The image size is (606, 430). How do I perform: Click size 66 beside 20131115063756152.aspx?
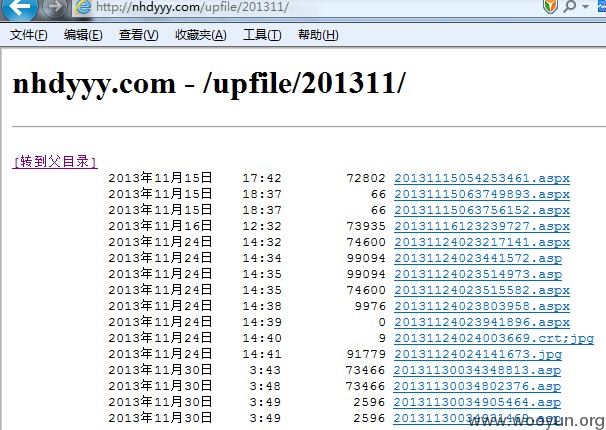click(x=378, y=210)
